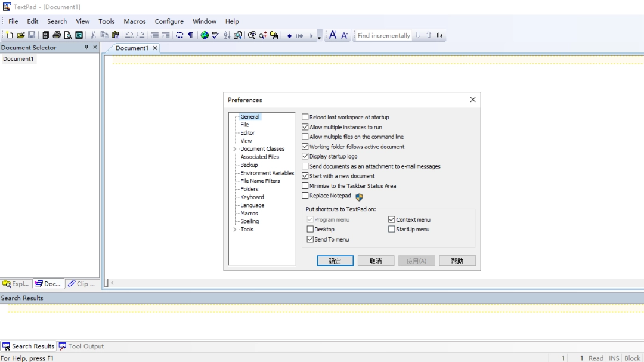
Task: Click the Record Macro dot icon
Action: tap(289, 36)
